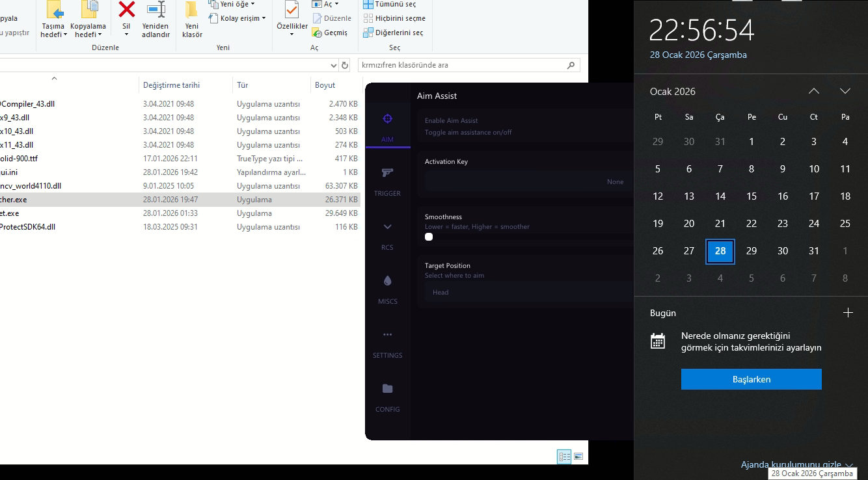
Task: Open the address bar history dropdown arrow
Action: (332, 65)
